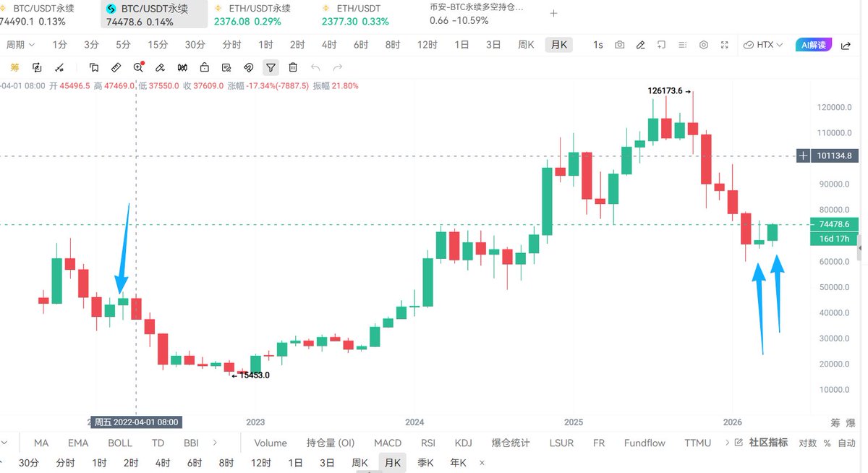Click the pencil draw icon in top bar

[641, 45]
